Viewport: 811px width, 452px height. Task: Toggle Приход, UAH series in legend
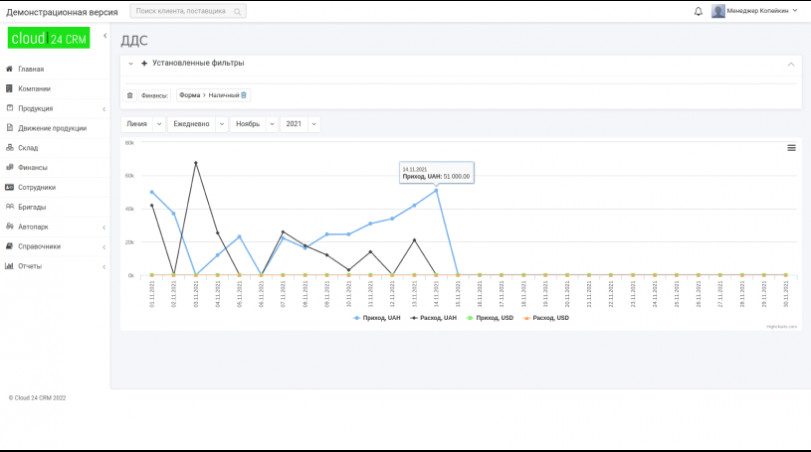380,317
